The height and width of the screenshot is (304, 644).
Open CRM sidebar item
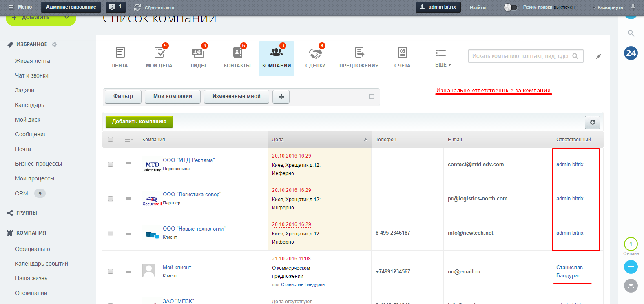click(22, 193)
